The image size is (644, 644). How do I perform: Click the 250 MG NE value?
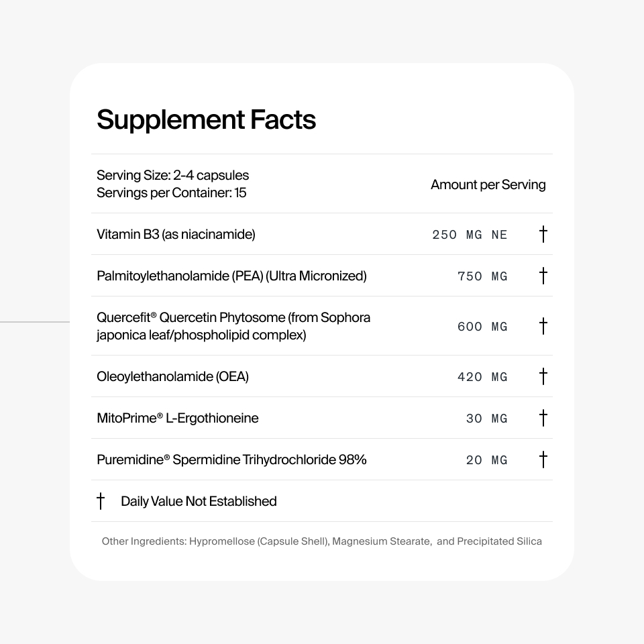(470, 235)
